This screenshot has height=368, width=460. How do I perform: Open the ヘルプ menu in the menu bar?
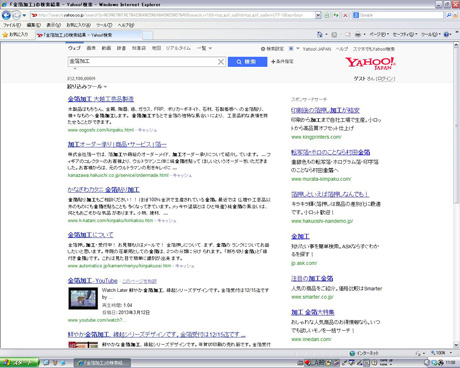click(126, 25)
